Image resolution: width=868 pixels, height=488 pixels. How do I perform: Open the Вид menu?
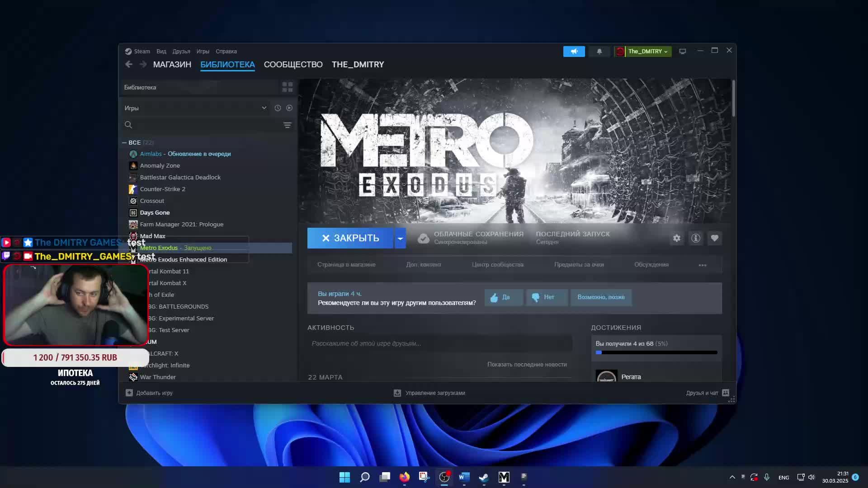[161, 51]
